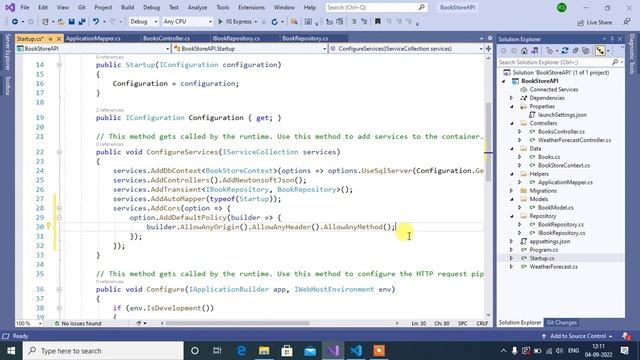Toggle pin on Startup.cs tab
The width and height of the screenshot is (640, 360).
(x=51, y=38)
